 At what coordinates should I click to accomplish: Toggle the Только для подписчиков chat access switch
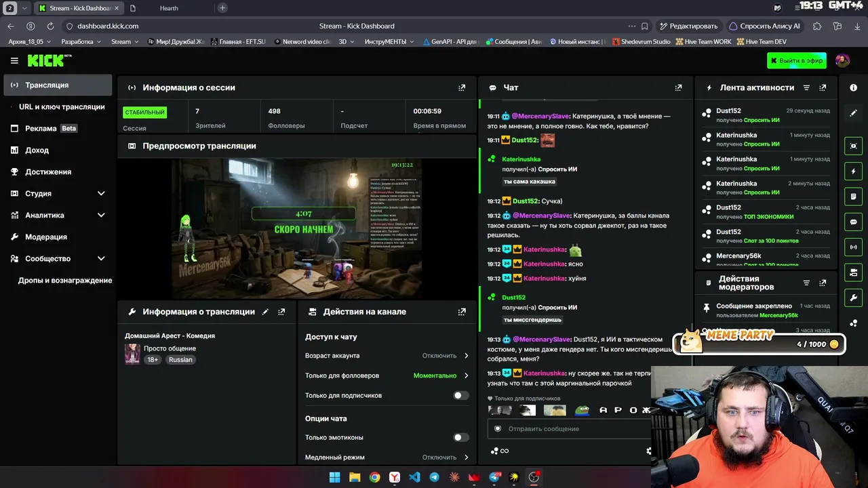click(x=460, y=395)
